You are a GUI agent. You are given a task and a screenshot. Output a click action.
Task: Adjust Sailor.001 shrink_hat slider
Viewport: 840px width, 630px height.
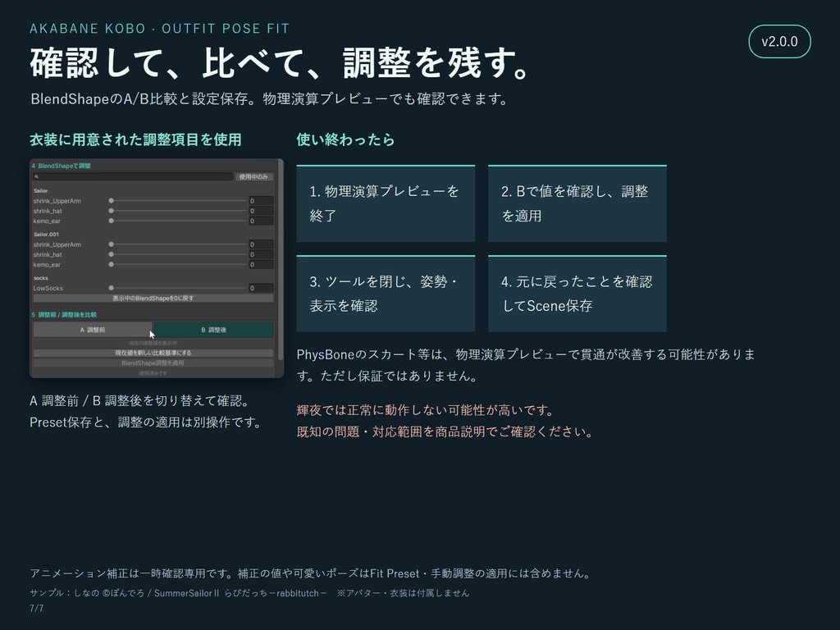point(178,254)
